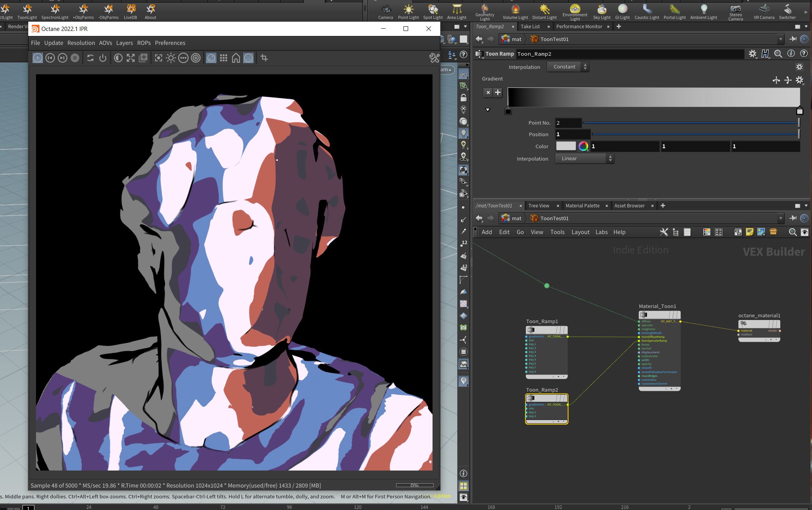The height and width of the screenshot is (510, 812).
Task: Pause the IPR render
Action: [x=75, y=58]
